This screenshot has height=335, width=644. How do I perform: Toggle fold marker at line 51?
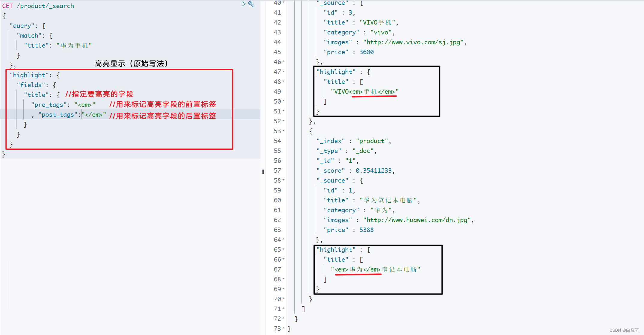pyautogui.click(x=283, y=111)
